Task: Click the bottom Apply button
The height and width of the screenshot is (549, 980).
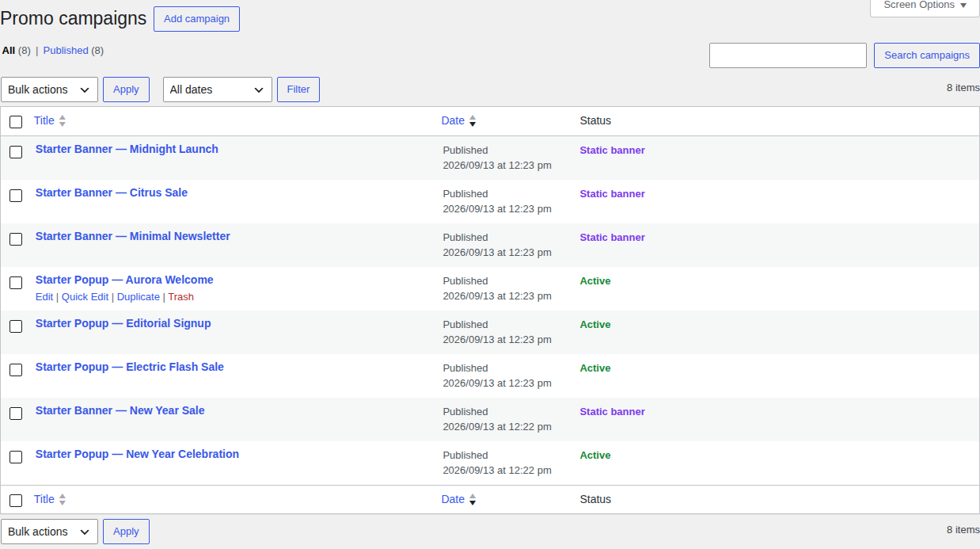Action: tap(126, 532)
